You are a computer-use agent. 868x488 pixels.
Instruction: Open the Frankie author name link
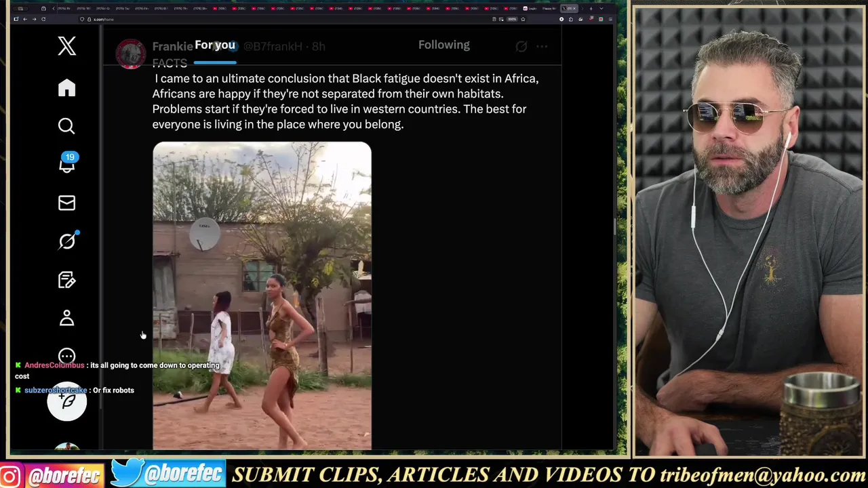(x=172, y=46)
